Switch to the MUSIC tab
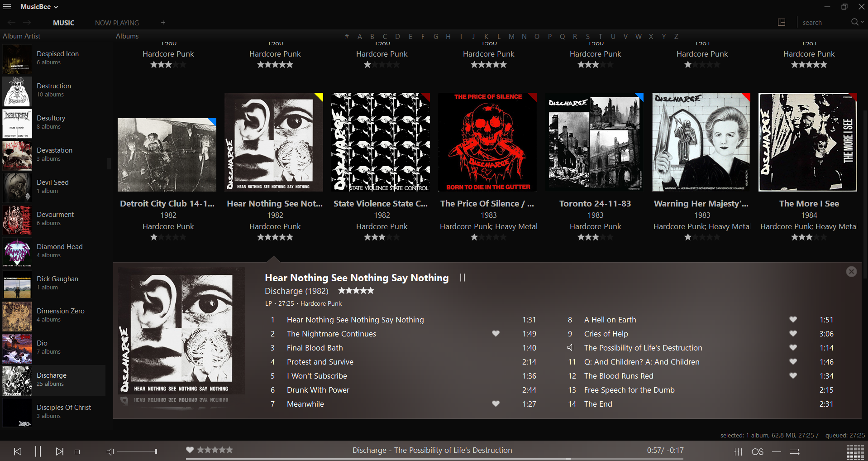Viewport: 868px width, 461px height. click(64, 23)
